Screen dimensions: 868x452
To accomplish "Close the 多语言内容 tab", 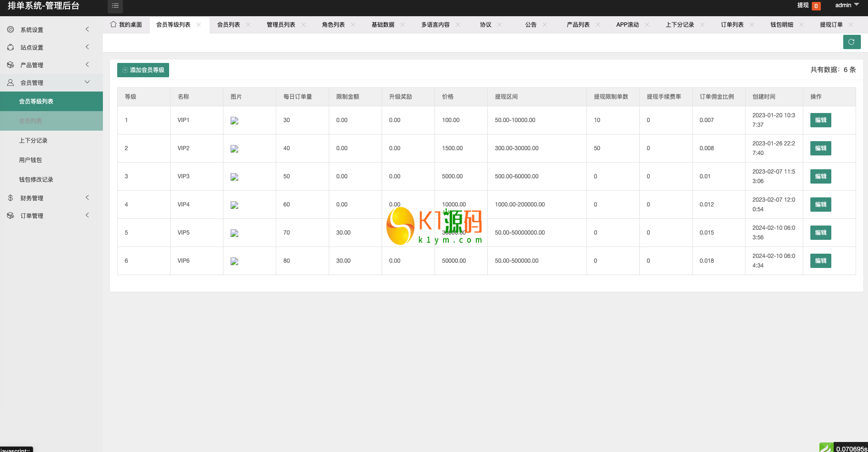I will click(x=458, y=25).
